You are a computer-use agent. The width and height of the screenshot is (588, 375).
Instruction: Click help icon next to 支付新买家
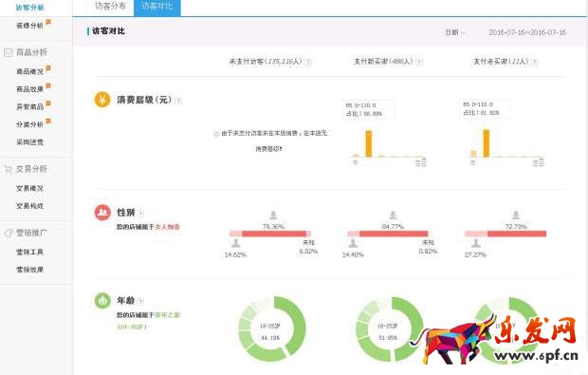(419, 62)
